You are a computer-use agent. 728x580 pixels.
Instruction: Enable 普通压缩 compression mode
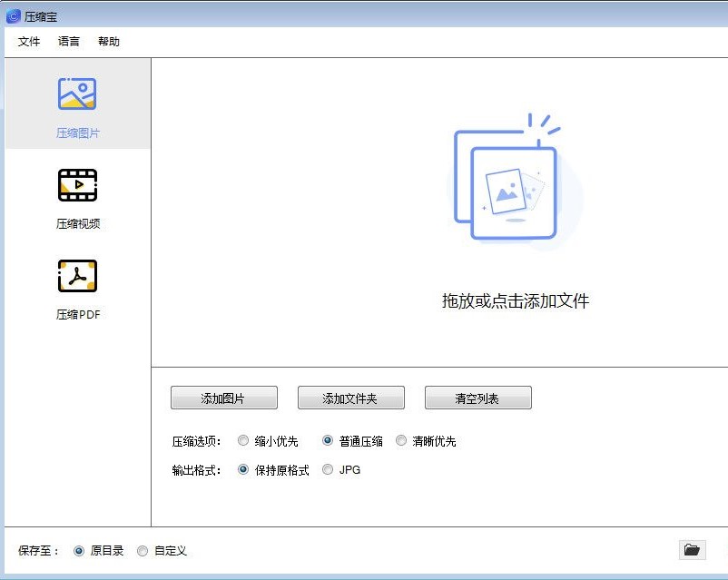pos(327,440)
